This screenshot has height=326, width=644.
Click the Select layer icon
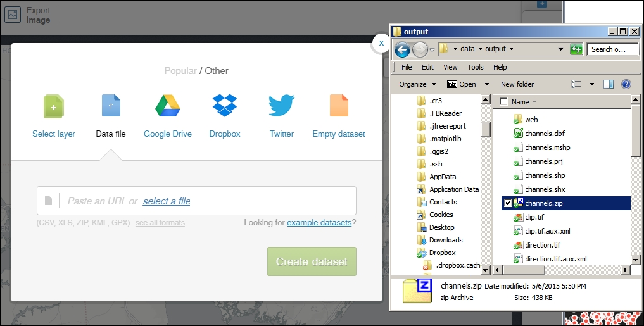(54, 106)
